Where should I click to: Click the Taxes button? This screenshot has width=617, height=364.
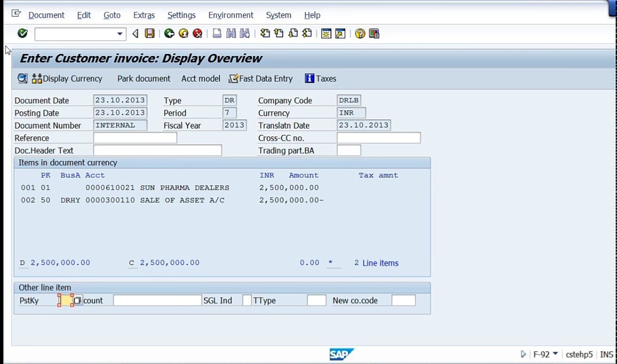point(320,78)
